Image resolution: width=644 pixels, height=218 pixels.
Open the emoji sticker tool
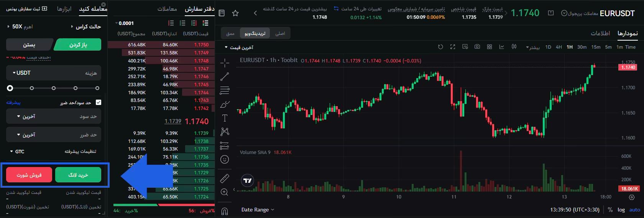point(225,159)
